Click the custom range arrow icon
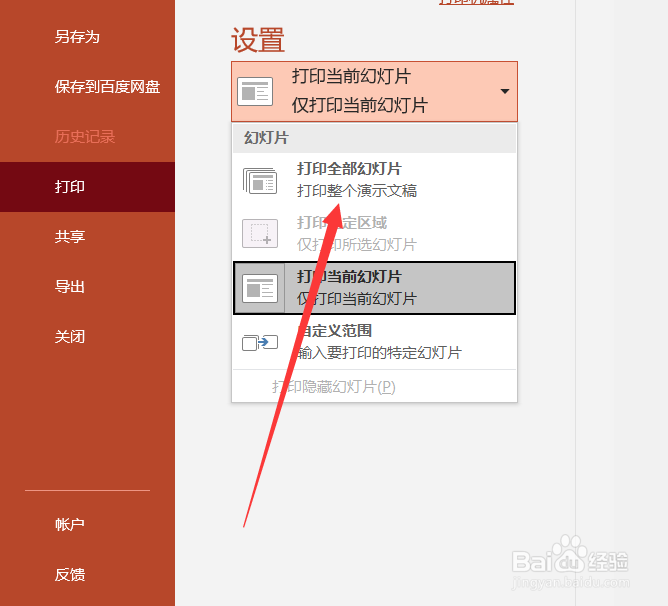 pyautogui.click(x=260, y=343)
